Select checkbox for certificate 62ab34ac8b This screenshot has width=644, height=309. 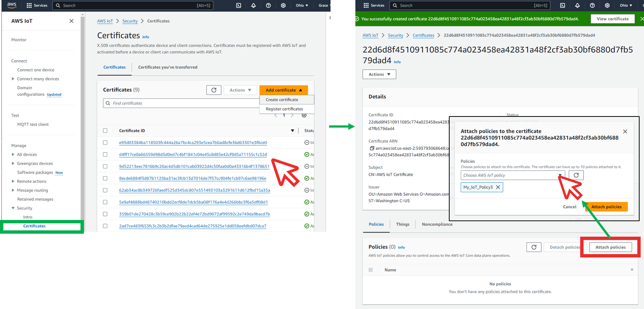[x=105, y=190]
